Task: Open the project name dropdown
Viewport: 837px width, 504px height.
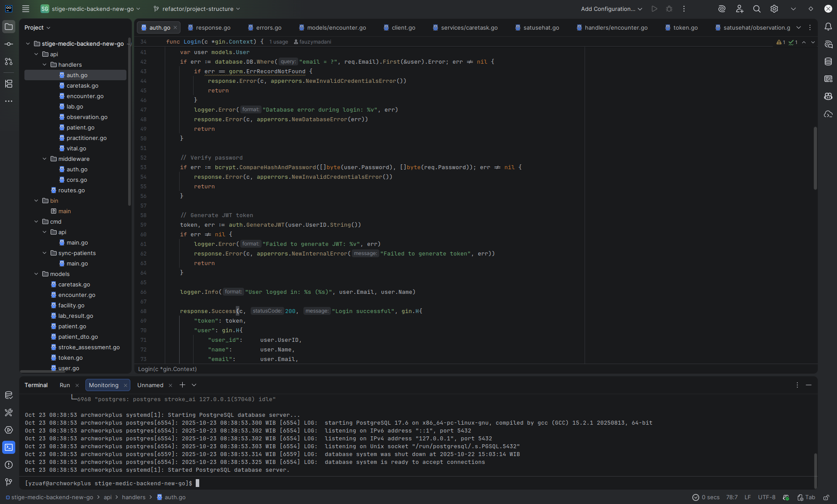Action: (x=91, y=9)
